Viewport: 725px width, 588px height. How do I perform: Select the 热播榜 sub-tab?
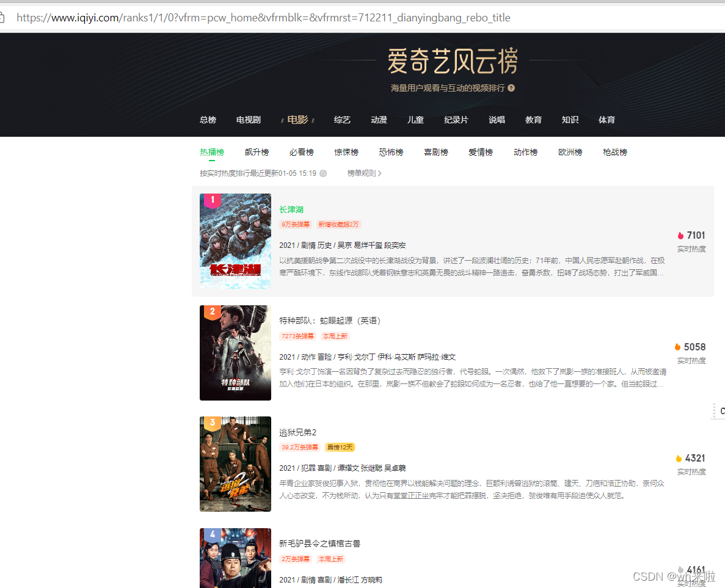coord(212,152)
